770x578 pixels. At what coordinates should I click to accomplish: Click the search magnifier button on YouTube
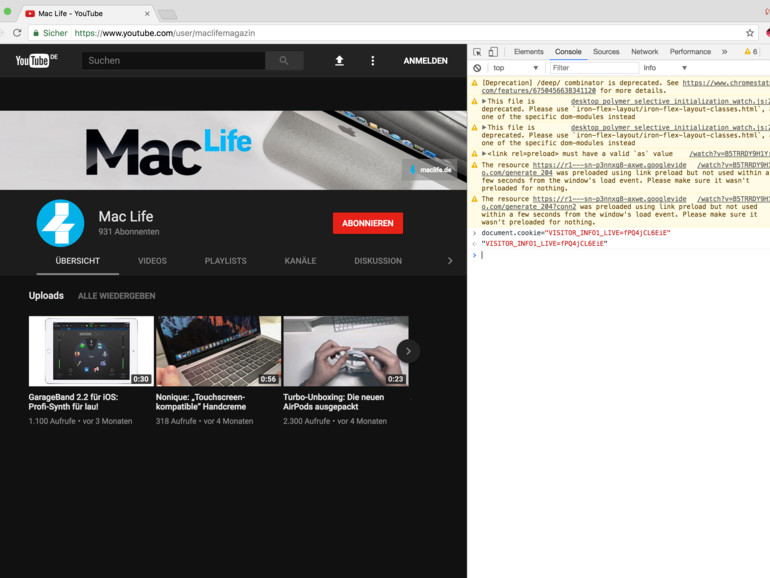pos(284,61)
